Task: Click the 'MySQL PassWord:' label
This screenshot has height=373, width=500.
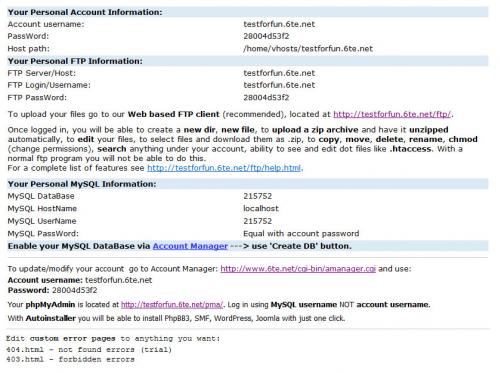Action: 43,234
